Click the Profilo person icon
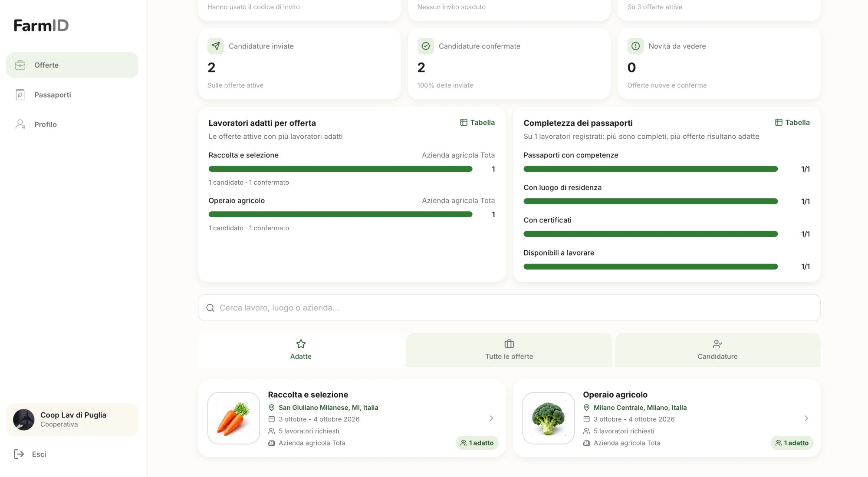Viewport: 868px width, 477px height. pos(20,124)
